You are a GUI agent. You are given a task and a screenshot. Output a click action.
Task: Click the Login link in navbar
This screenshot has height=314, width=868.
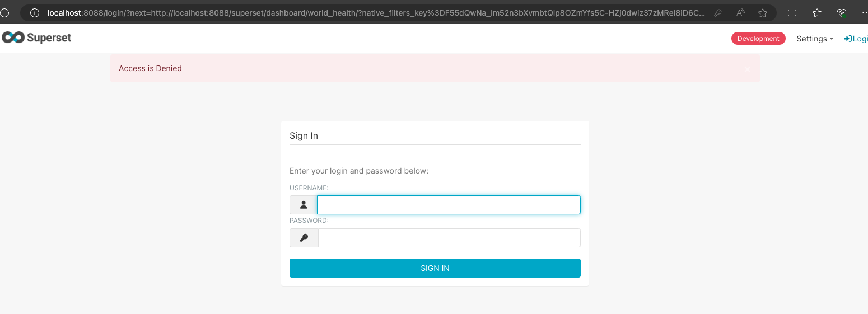click(857, 39)
